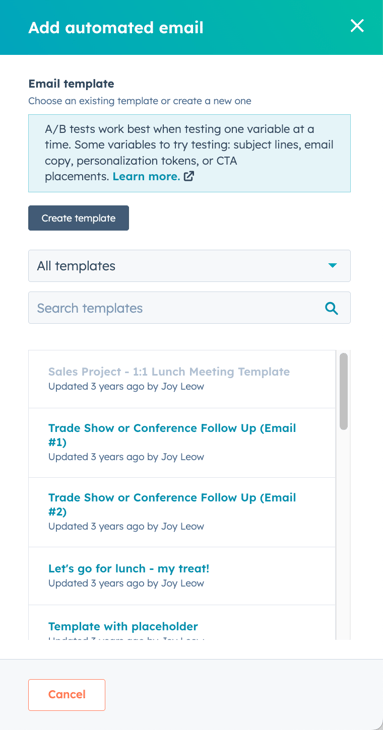This screenshot has height=730, width=383.
Task: Click the Add automated email header title
Action: coord(116,27)
